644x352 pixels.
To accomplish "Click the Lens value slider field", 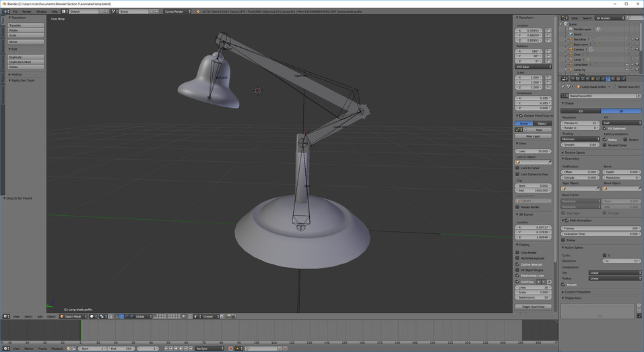I will click(533, 151).
